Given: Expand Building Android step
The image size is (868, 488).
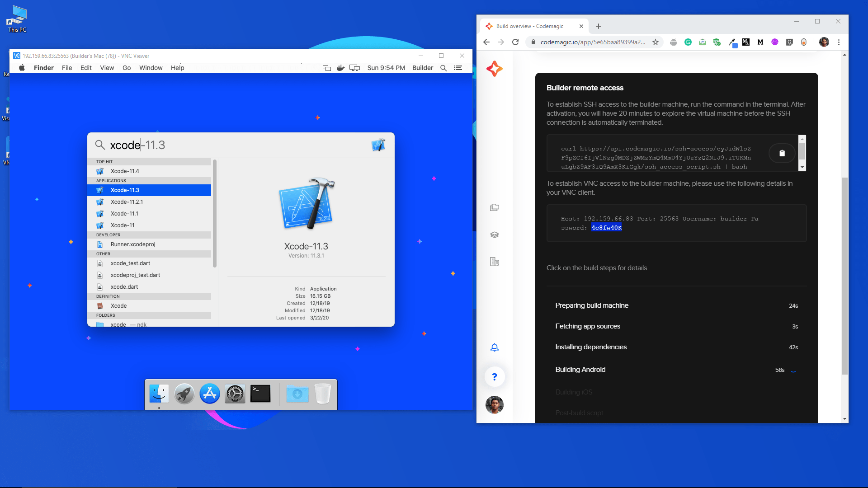Looking at the screenshot, I should [676, 370].
